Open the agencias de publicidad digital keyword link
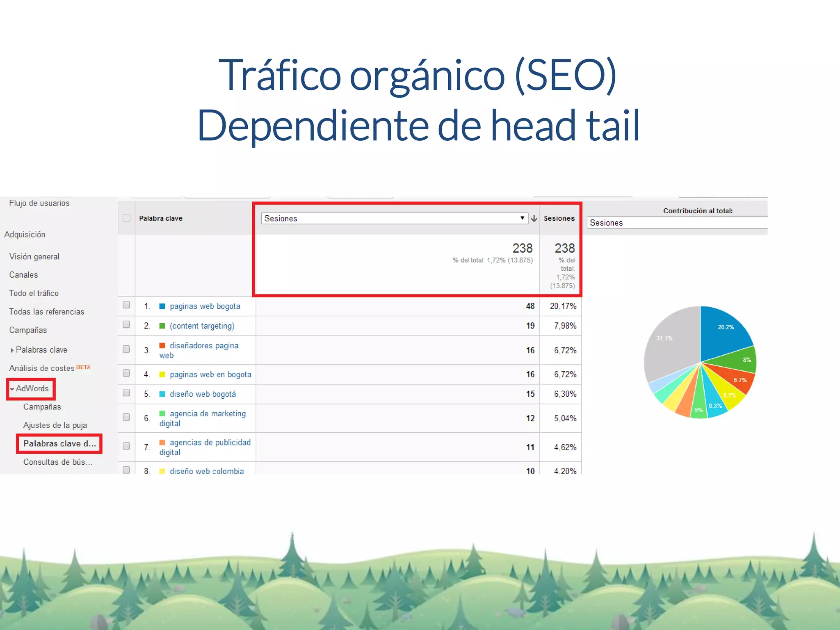The height and width of the screenshot is (630, 840). pyautogui.click(x=205, y=447)
